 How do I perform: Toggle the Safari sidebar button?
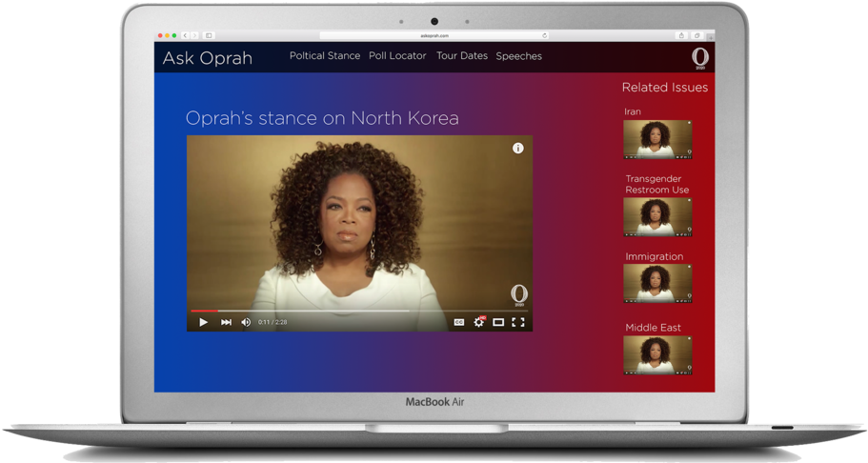point(209,35)
